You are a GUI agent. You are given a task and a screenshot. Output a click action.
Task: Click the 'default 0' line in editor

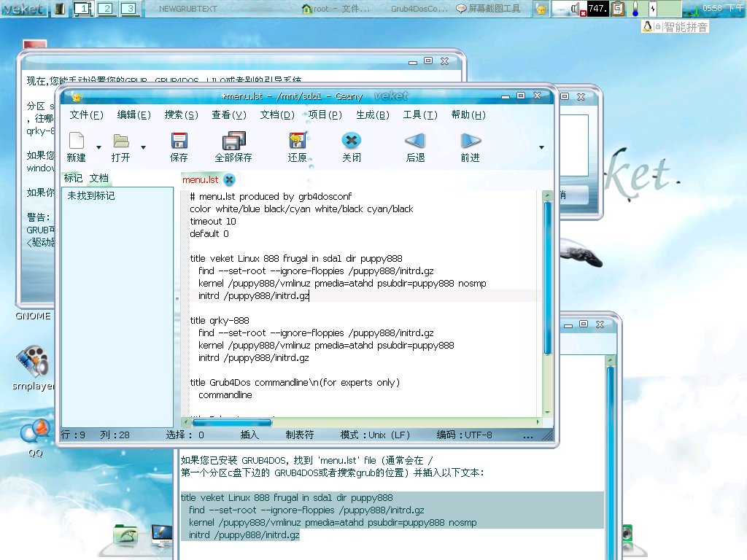click(209, 234)
